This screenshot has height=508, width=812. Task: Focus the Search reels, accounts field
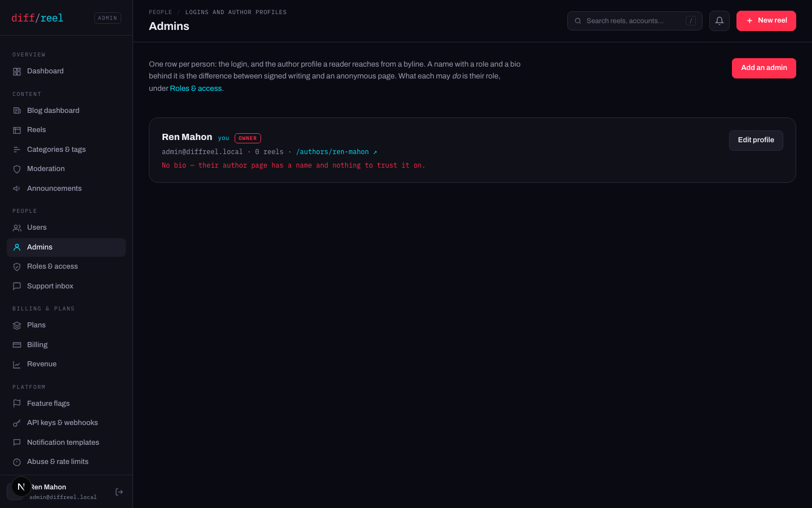click(x=635, y=21)
